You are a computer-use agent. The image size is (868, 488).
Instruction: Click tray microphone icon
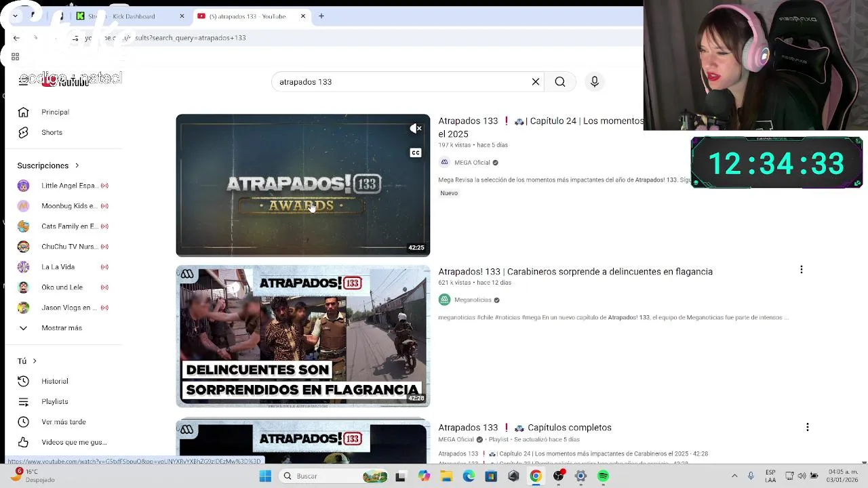pyautogui.click(x=751, y=476)
